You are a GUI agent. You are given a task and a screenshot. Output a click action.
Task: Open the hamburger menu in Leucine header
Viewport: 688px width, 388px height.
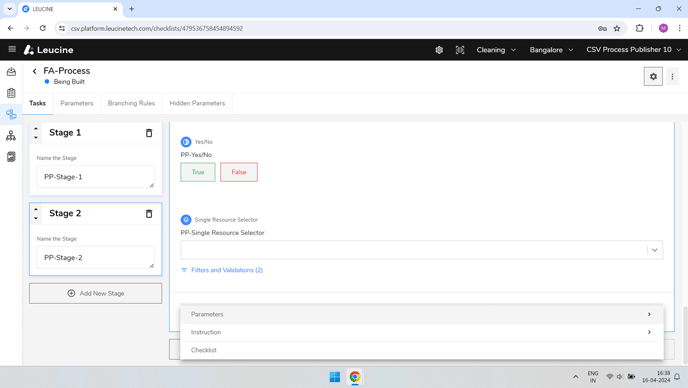(x=12, y=49)
